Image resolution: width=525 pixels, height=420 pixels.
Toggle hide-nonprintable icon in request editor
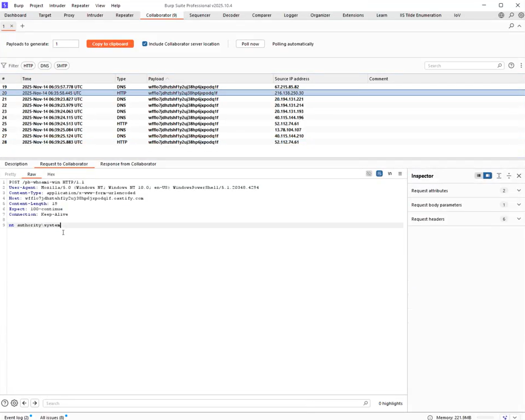pos(369,173)
